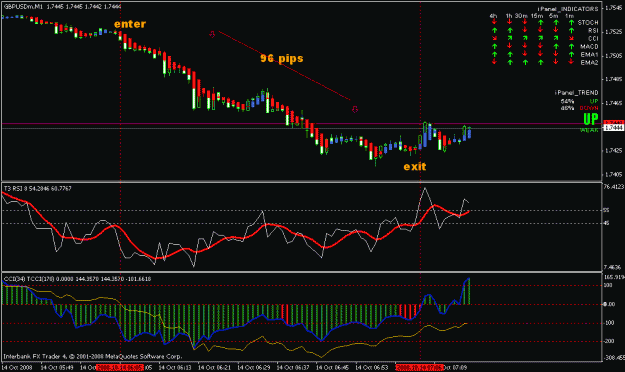
Task: Click the EMA2 5m down arrow
Action: pyautogui.click(x=556, y=62)
